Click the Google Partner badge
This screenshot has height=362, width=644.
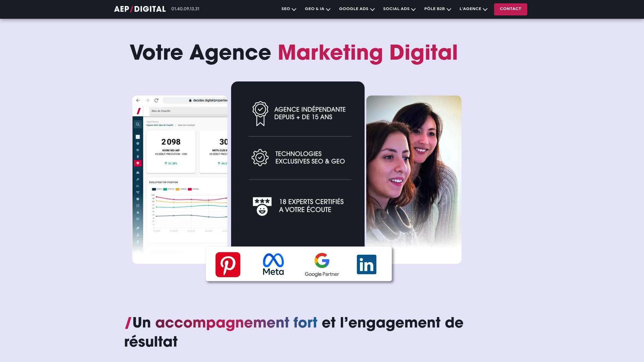coord(322,265)
